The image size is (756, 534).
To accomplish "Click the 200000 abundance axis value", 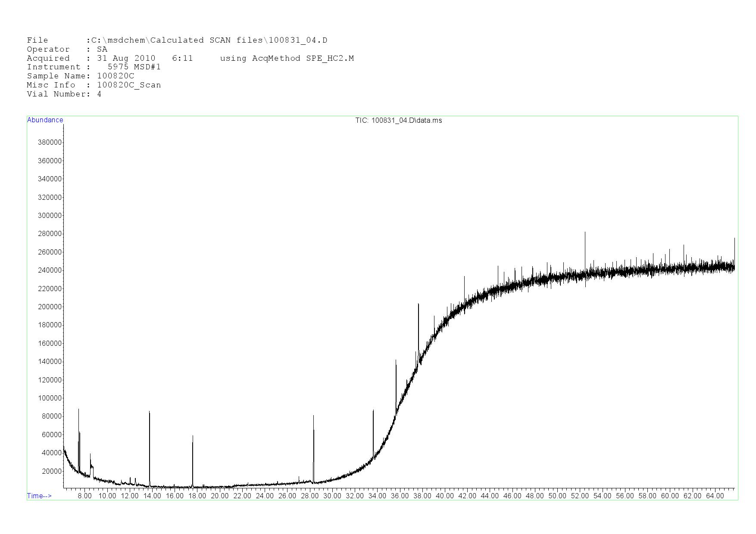I will 50,307.
